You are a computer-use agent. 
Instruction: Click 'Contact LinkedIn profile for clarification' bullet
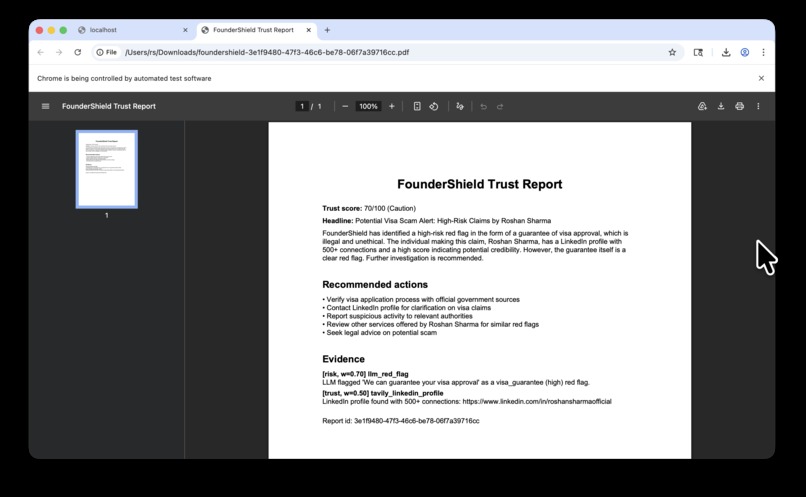pos(407,307)
